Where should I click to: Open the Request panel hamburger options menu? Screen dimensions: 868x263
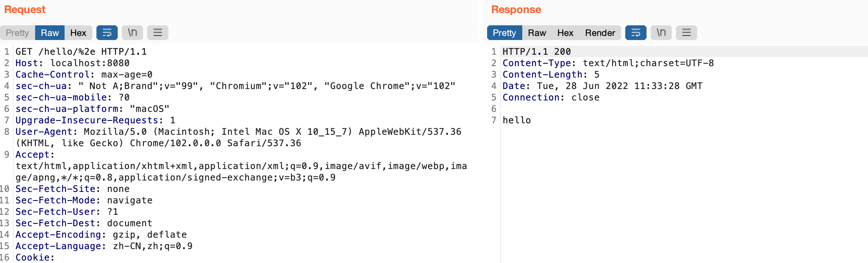158,33
